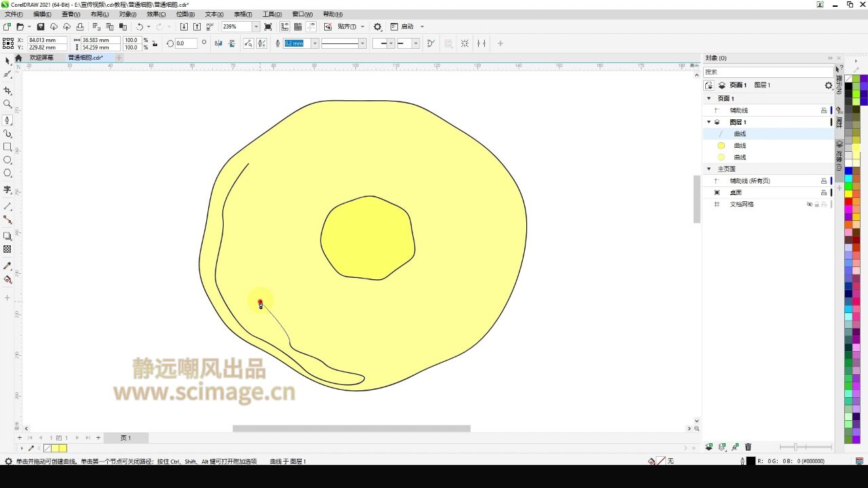The image size is (868, 488).
Task: Toggle show grid icon in toolbar
Action: pyautogui.click(x=298, y=26)
